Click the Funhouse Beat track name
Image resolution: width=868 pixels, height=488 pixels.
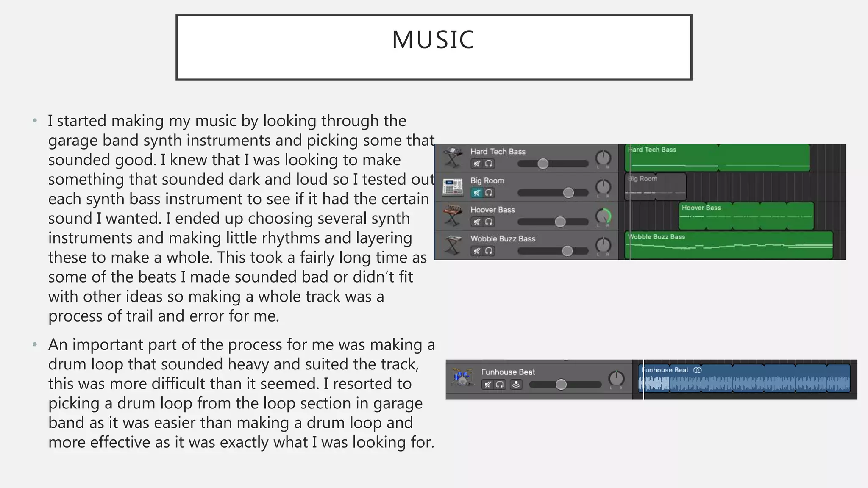point(508,372)
